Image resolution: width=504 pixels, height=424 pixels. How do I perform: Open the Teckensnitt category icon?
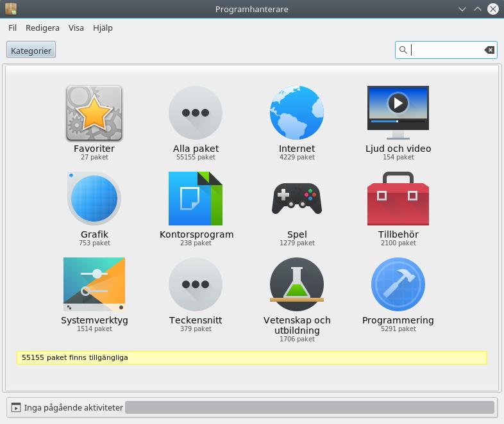[x=196, y=284]
